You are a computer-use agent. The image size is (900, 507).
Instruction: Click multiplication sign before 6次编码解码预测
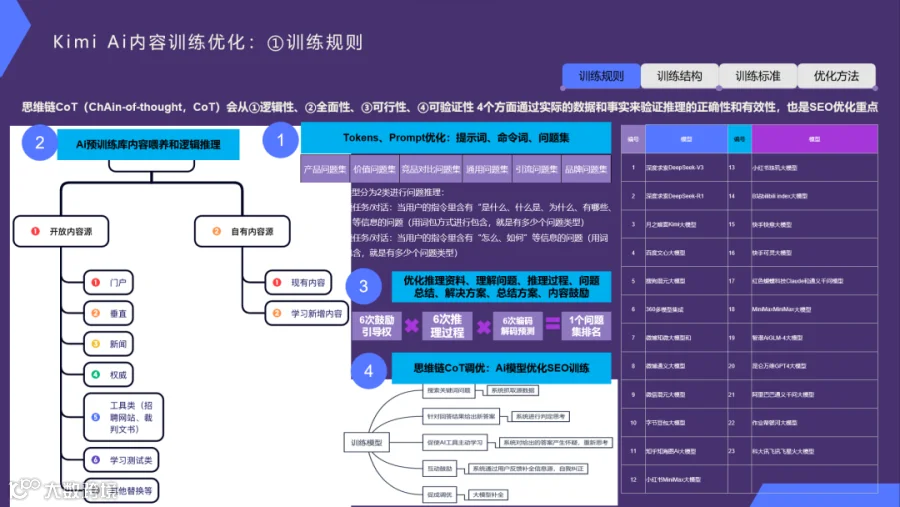(484, 327)
